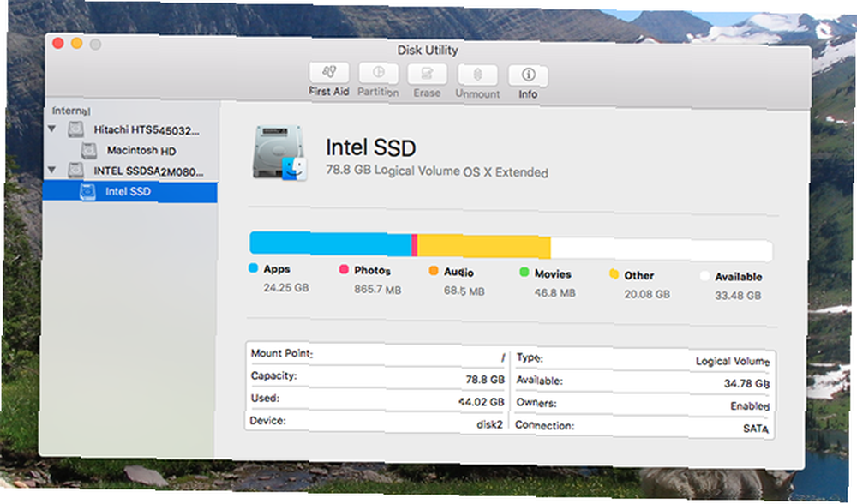
Task: Click the Audio legend label
Action: pyautogui.click(x=458, y=273)
